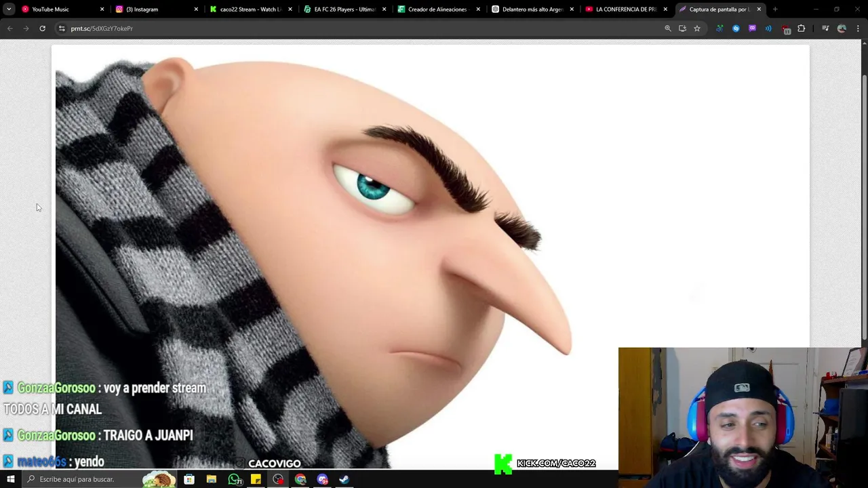Open the purple chat extension icon
868x488 pixels.
(x=752, y=28)
